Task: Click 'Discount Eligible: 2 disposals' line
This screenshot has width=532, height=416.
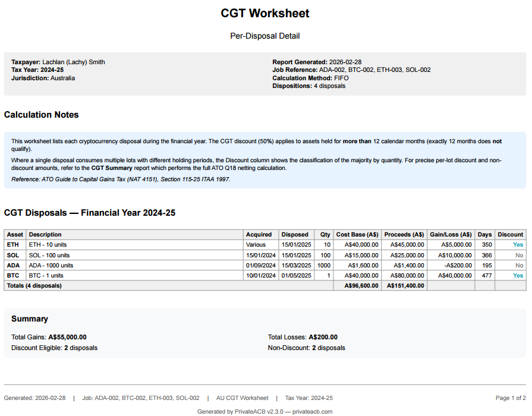Action: click(54, 348)
